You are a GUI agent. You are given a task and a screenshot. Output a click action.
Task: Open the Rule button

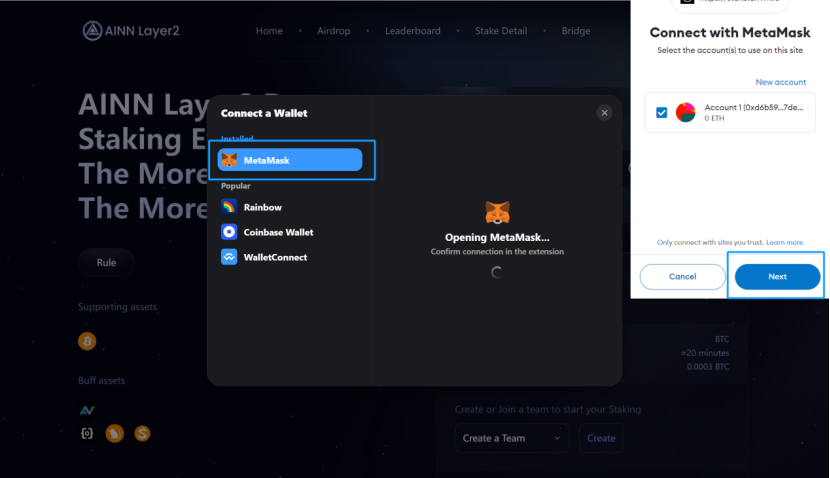point(106,263)
